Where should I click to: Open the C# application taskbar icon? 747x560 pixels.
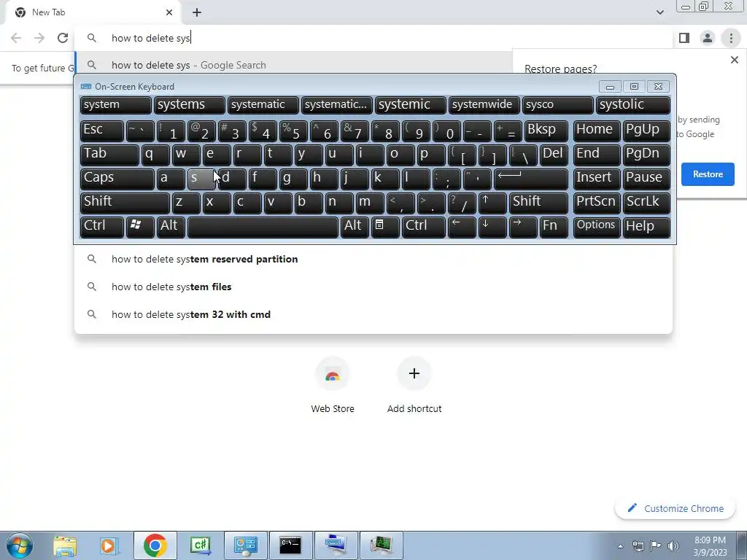pyautogui.click(x=200, y=545)
